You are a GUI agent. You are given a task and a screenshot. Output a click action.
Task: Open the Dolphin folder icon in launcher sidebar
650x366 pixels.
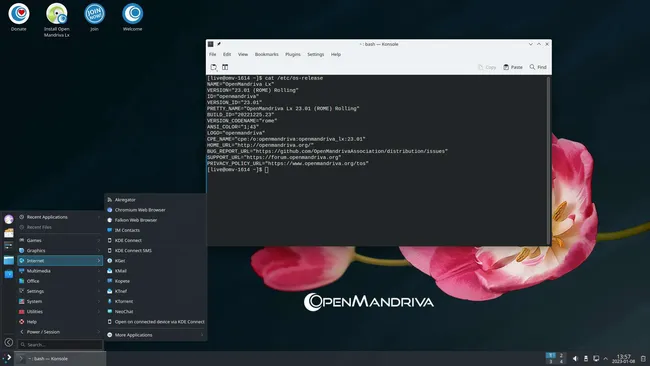pos(9,260)
